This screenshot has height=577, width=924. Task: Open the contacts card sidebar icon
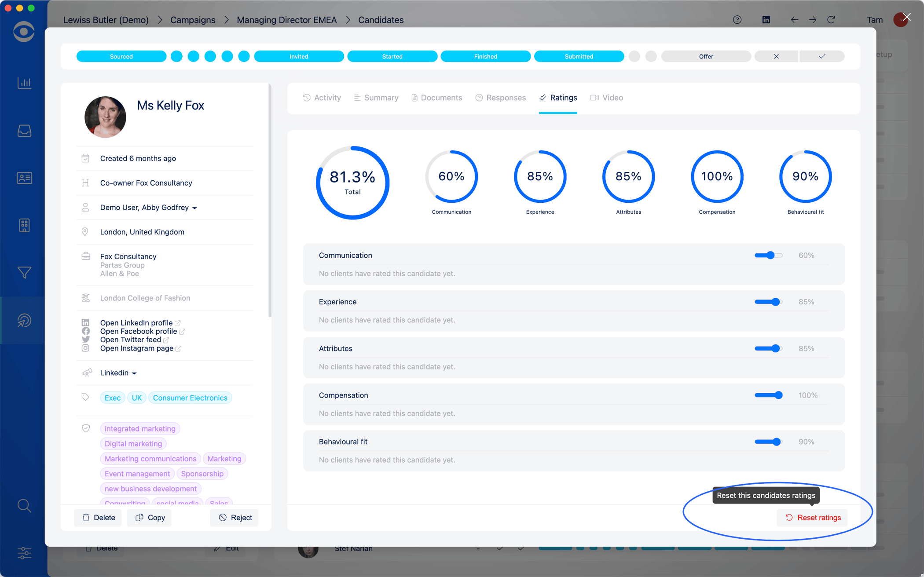point(24,178)
